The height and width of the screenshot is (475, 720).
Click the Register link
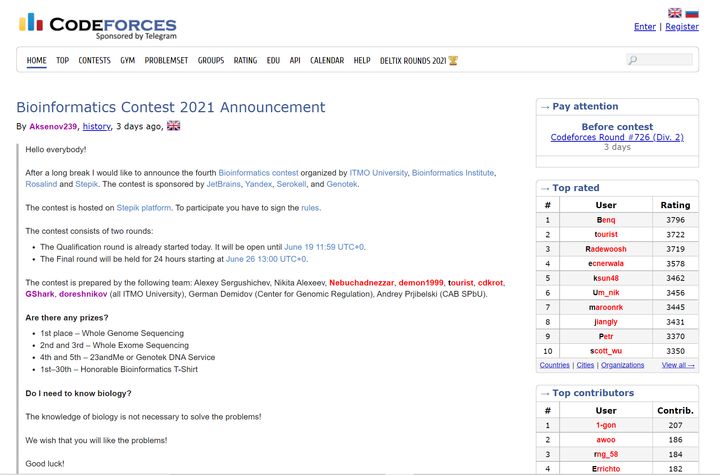tap(682, 27)
